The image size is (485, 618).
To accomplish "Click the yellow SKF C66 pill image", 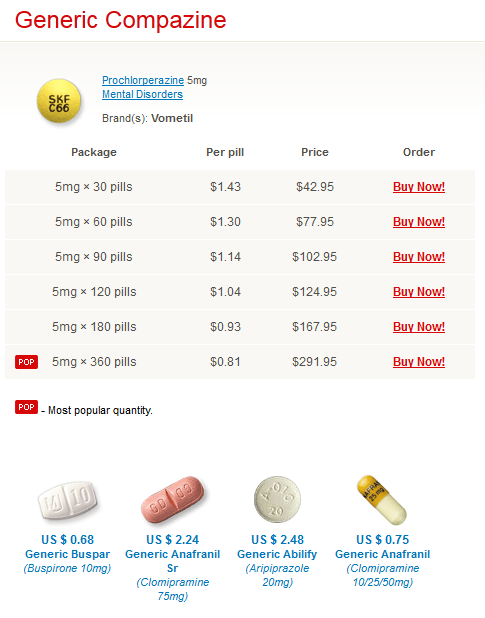I will click(x=59, y=101).
